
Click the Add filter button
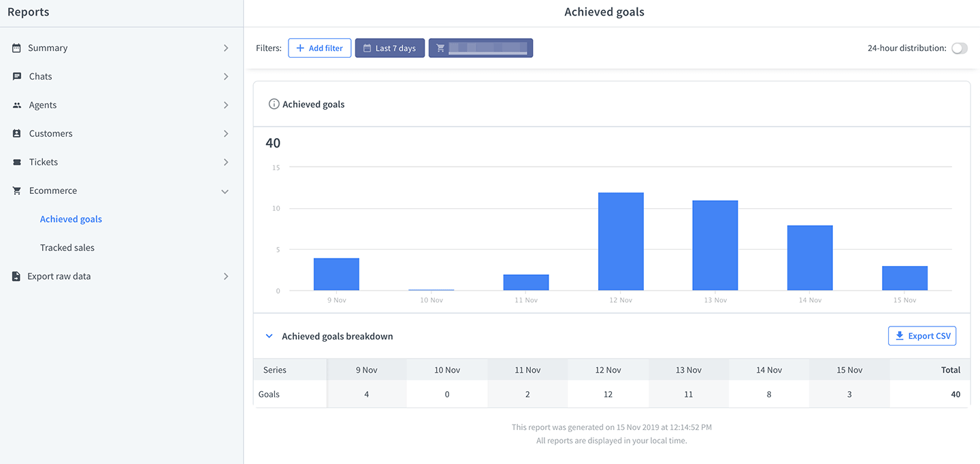[319, 48]
